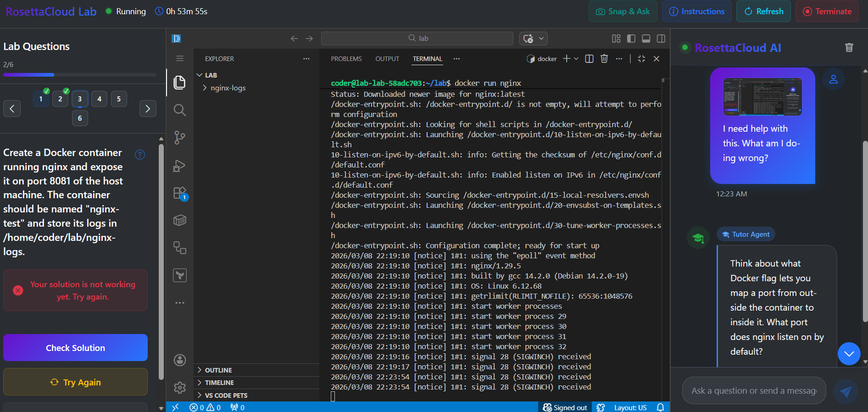Viewport: 868px width, 412px height.
Task: Go to next question arrow
Action: tap(148, 109)
